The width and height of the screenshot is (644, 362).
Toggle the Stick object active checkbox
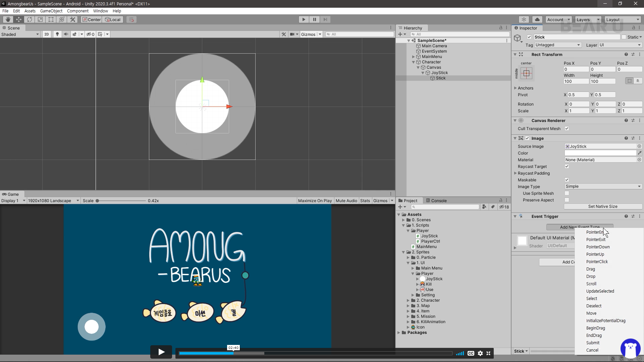click(x=529, y=37)
